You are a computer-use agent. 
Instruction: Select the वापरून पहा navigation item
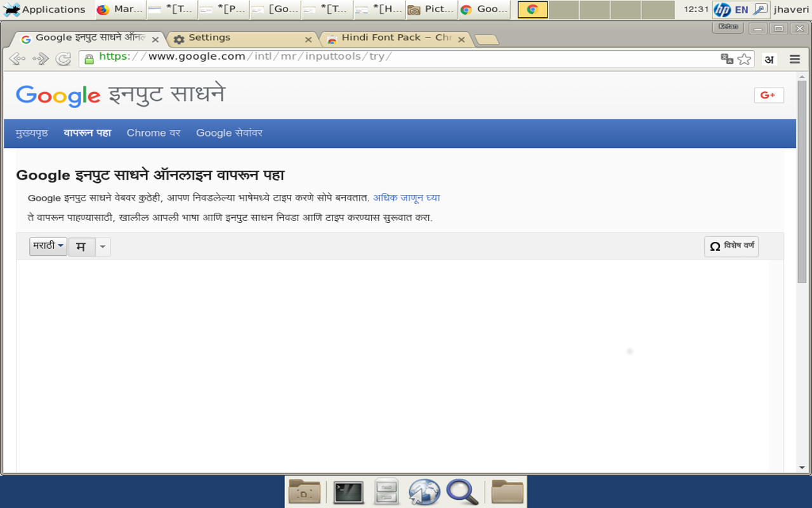tap(88, 133)
